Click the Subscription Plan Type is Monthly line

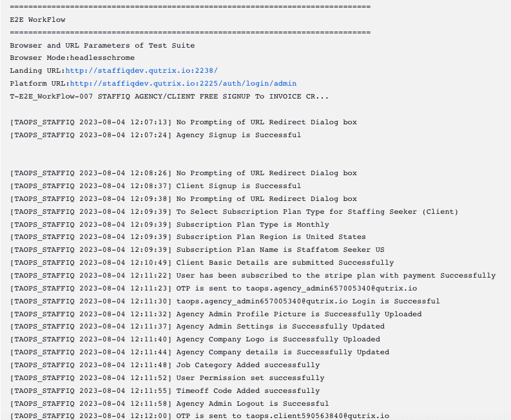coord(169,225)
